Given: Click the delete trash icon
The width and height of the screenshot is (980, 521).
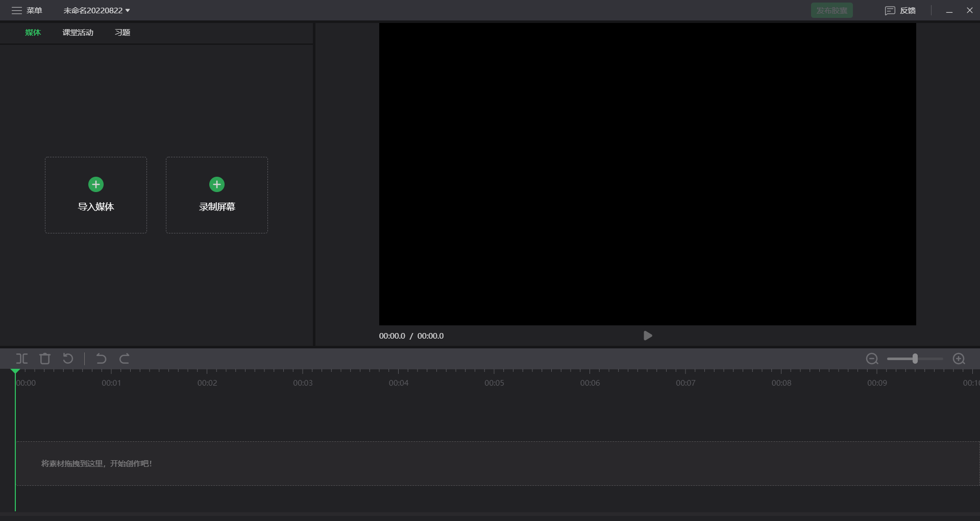Looking at the screenshot, I should tap(45, 359).
